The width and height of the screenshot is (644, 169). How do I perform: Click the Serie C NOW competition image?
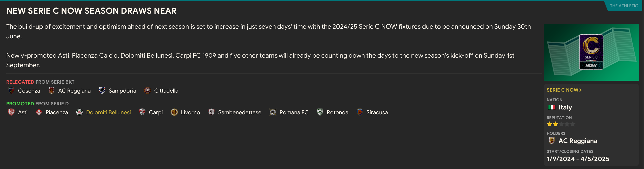[x=591, y=52]
